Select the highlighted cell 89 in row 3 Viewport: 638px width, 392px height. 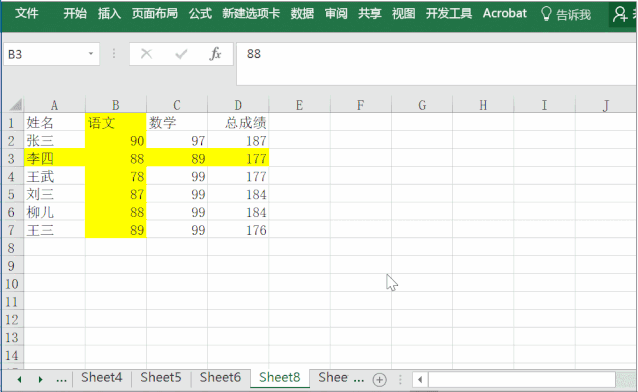[177, 158]
